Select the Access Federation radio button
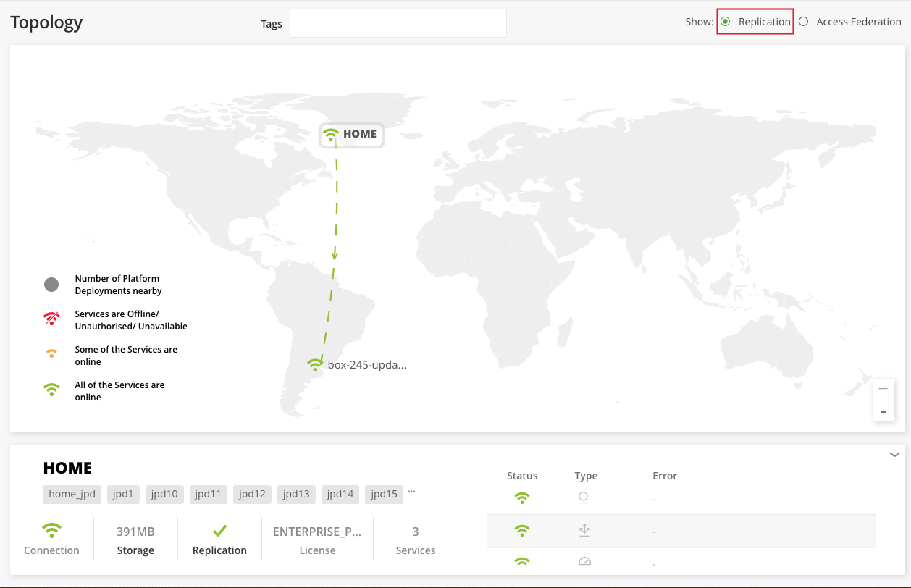This screenshot has width=911, height=588. pos(803,22)
